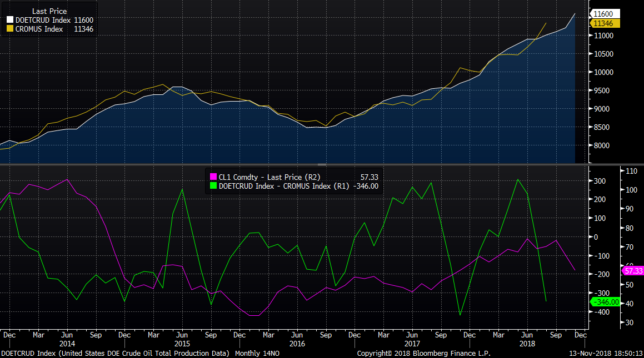Click the DOETCRUD Index description in footer

pos(115,353)
